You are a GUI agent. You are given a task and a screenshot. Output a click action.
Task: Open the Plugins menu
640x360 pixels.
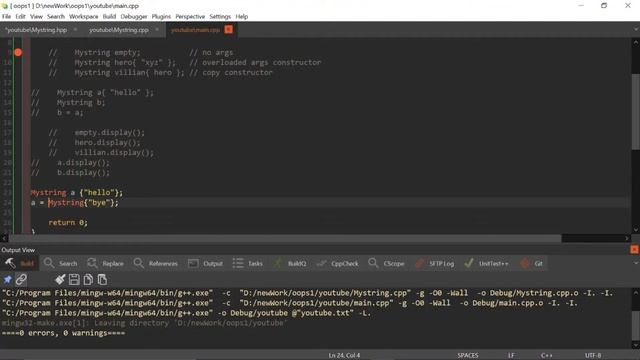coord(161,17)
